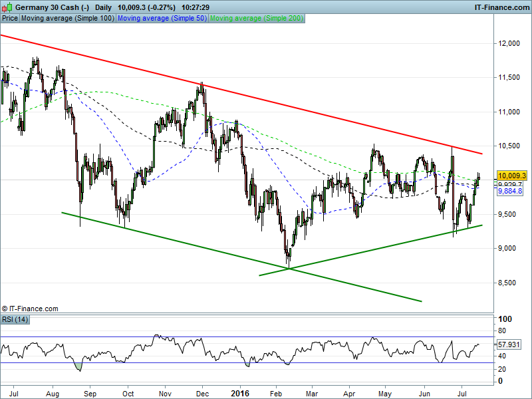Click the 9,500 price axis label
This screenshot has height=399, width=532.
[507, 214]
